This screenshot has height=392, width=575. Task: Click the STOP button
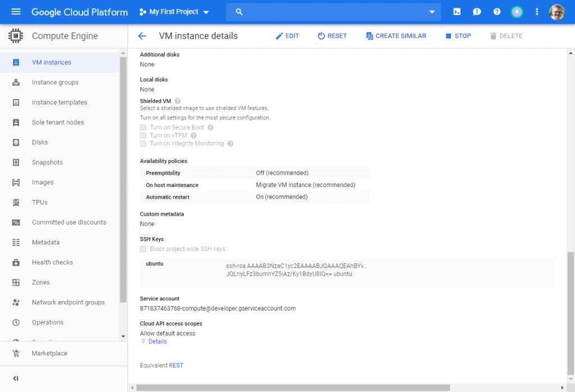pyautogui.click(x=458, y=36)
